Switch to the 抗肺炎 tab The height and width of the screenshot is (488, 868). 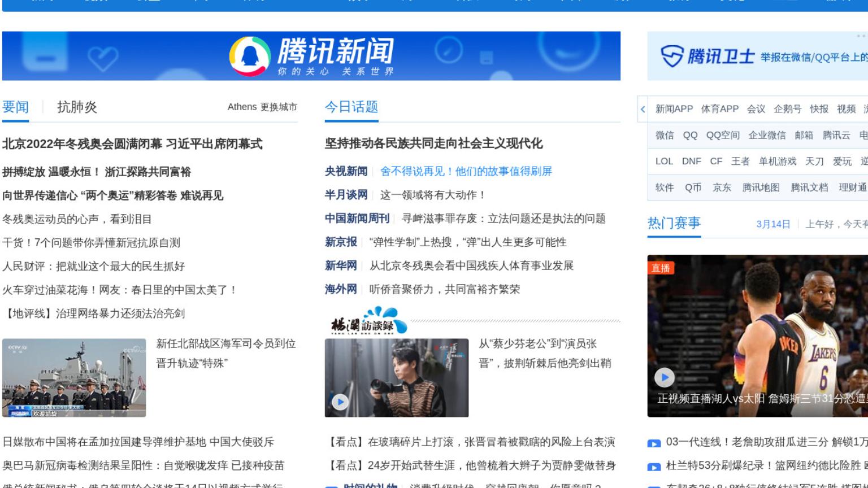tap(77, 107)
